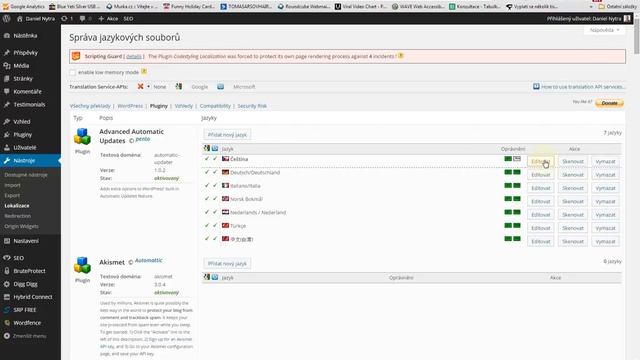The height and width of the screenshot is (360, 640).
Task: Open Testimonials in the sidebar
Action: tap(29, 104)
